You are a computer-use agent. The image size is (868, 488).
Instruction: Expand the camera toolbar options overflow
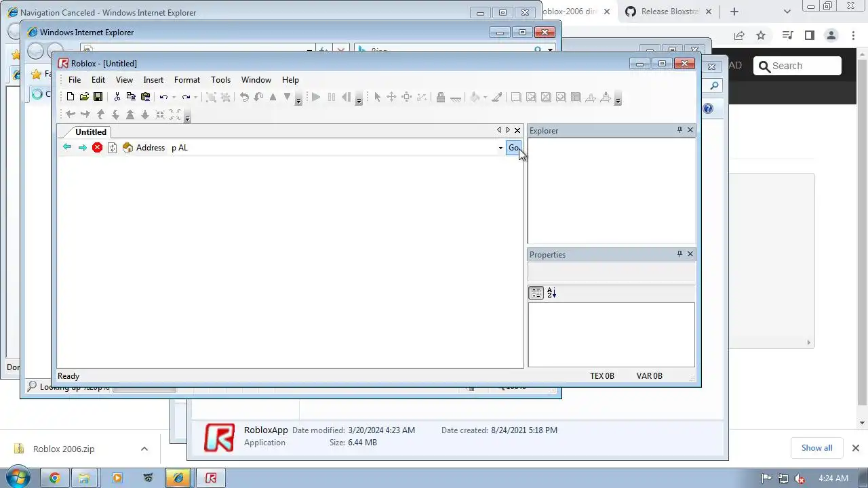pyautogui.click(x=187, y=116)
